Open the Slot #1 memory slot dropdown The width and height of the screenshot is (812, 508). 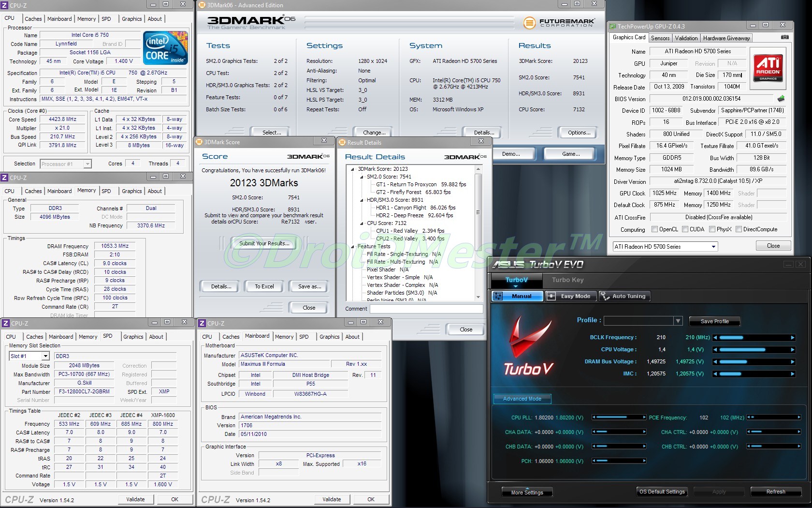(x=45, y=356)
